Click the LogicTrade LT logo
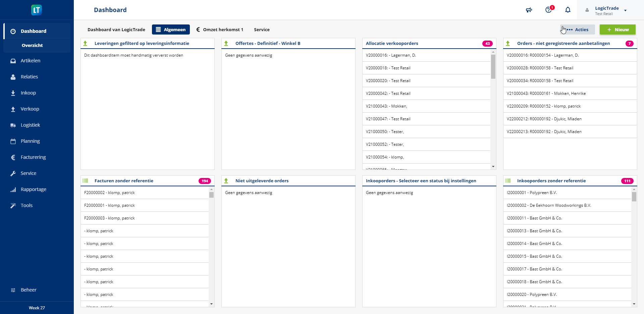The width and height of the screenshot is (644, 314). (37, 10)
